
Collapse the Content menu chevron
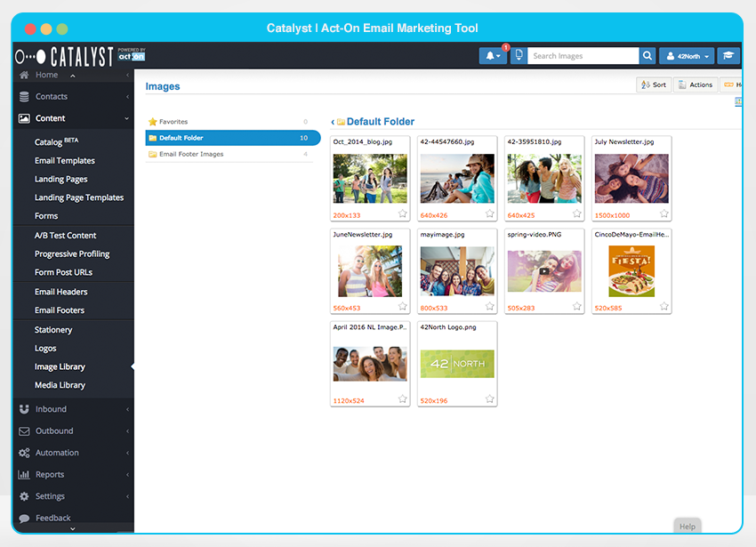coord(127,118)
